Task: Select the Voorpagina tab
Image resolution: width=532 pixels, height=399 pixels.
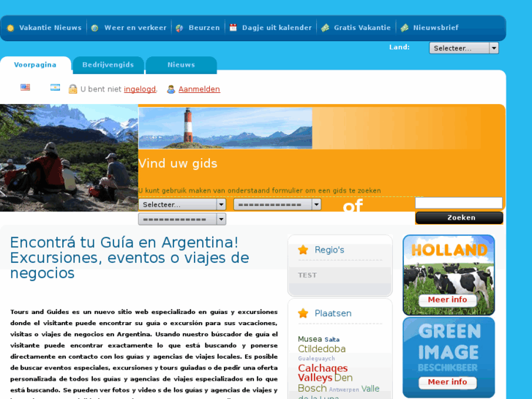Action: point(35,65)
